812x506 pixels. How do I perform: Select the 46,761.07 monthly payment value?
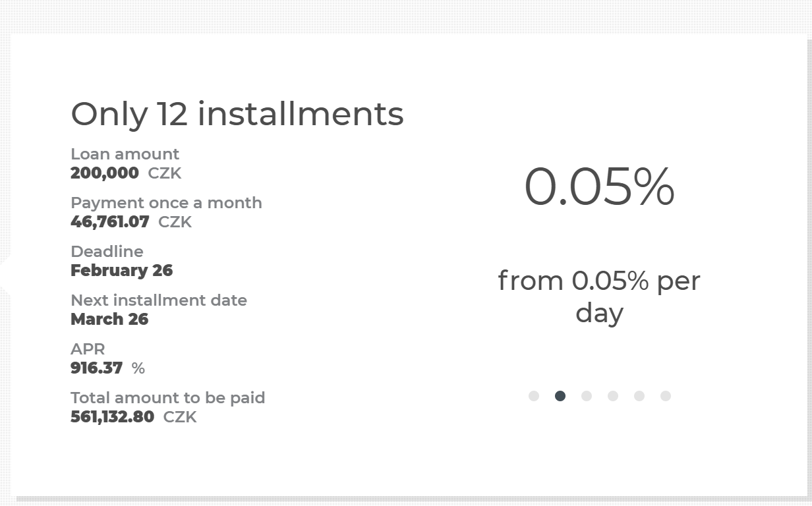pos(110,222)
